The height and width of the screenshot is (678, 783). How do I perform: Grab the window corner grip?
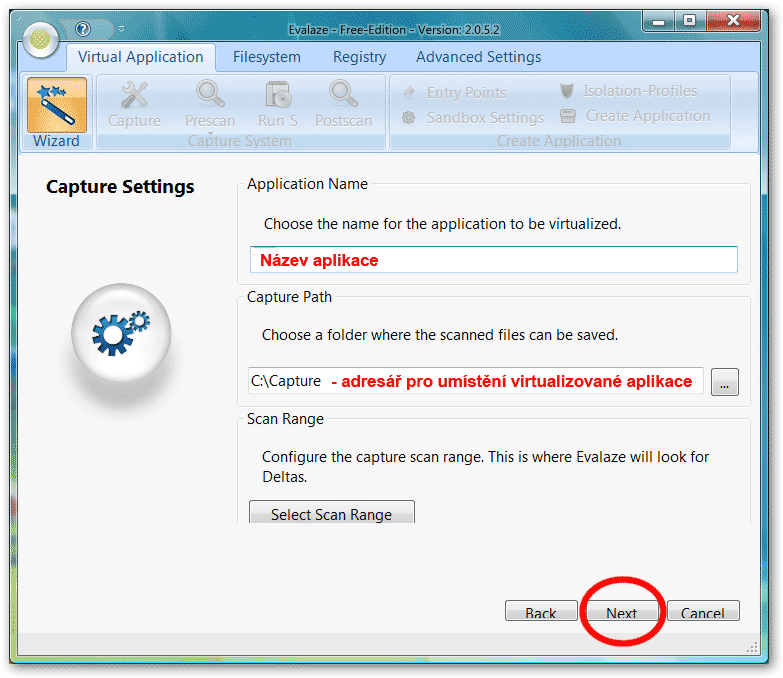[752, 648]
